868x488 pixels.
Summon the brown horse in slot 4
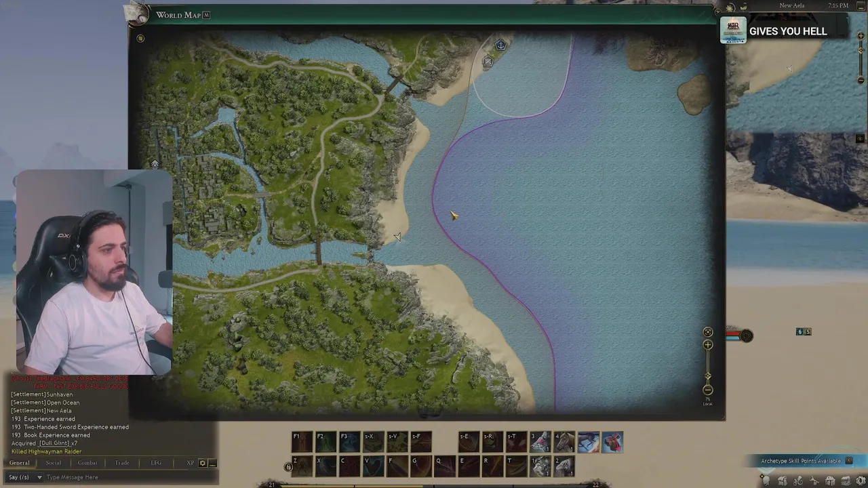point(564,442)
